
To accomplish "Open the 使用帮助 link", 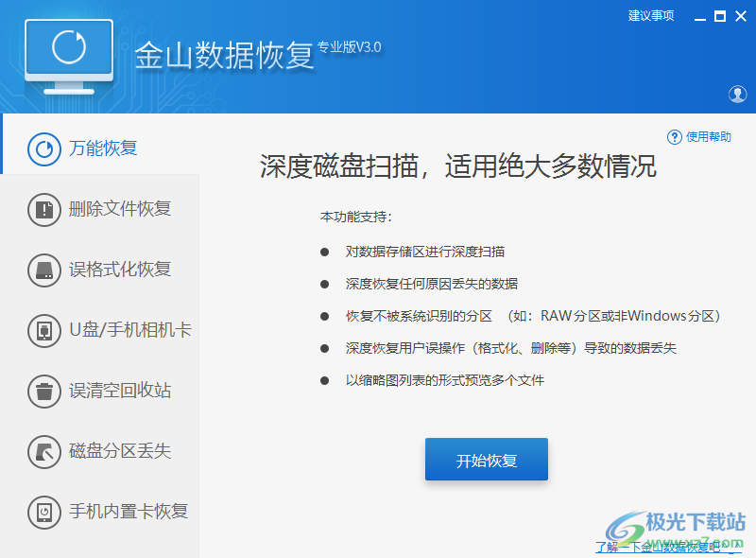I will (708, 137).
